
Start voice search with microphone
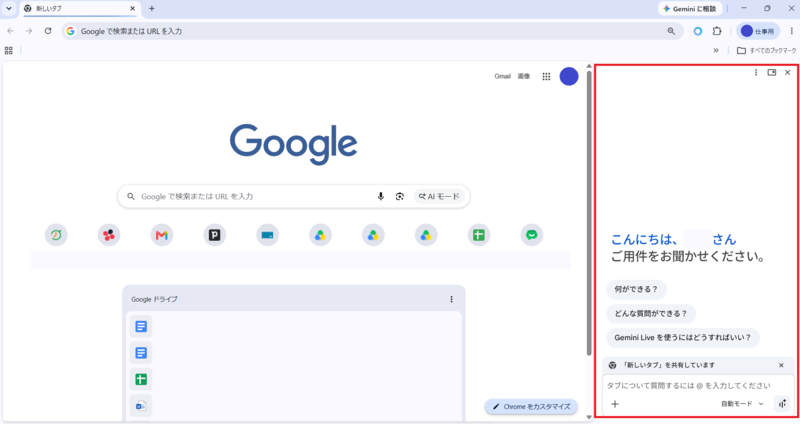(381, 196)
